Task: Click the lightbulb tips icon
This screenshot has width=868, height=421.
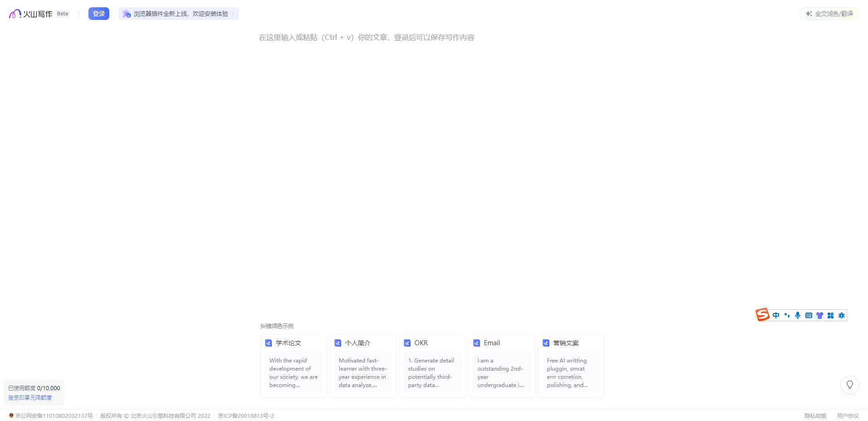Action: [x=850, y=385]
